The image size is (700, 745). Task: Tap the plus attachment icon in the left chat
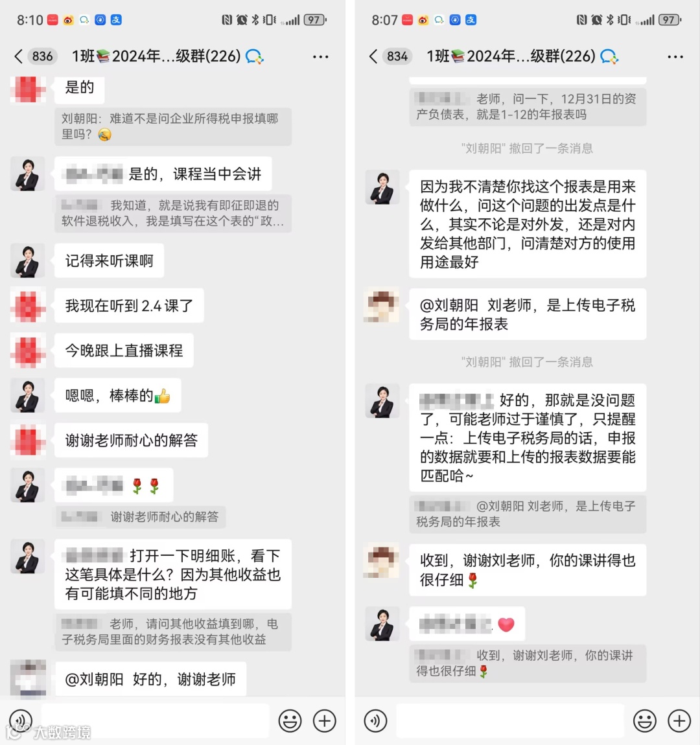(325, 721)
